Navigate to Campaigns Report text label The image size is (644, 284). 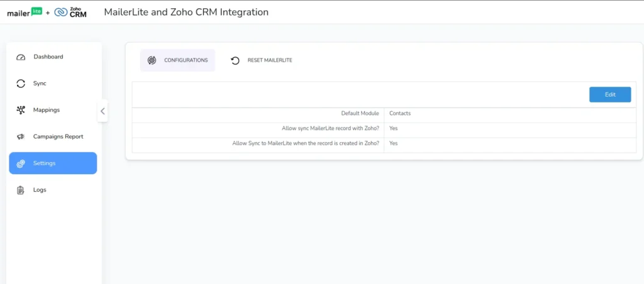tap(58, 136)
